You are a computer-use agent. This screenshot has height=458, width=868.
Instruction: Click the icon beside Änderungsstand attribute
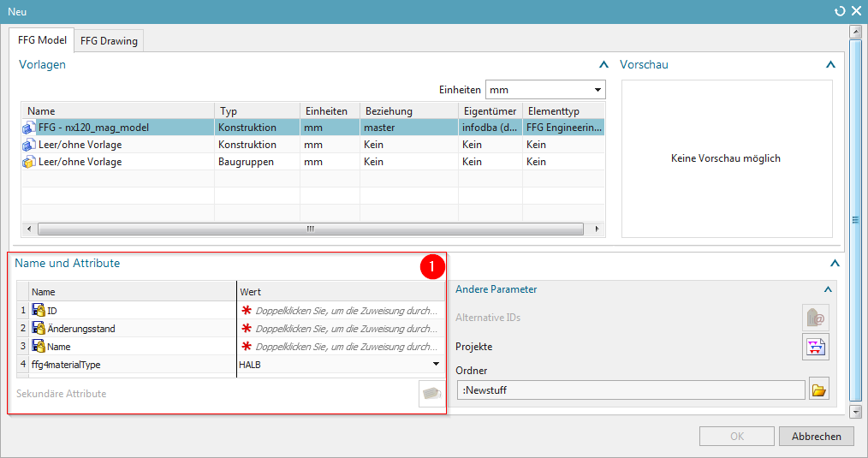[x=39, y=329]
